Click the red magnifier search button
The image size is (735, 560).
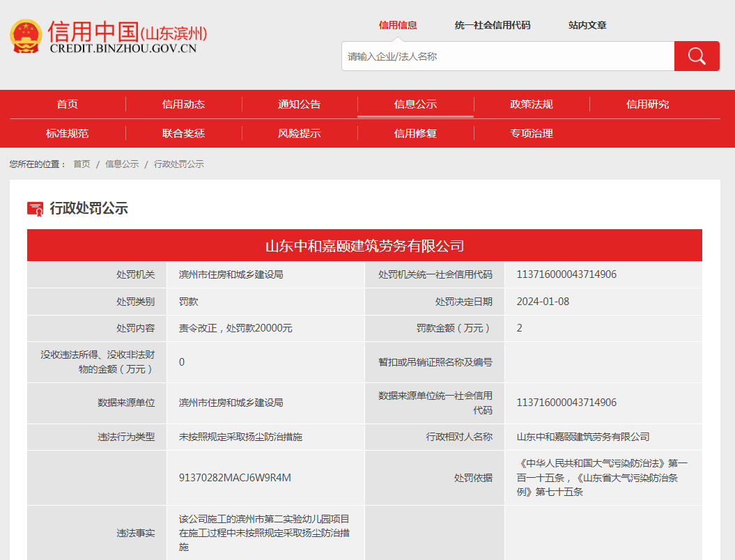(x=697, y=56)
